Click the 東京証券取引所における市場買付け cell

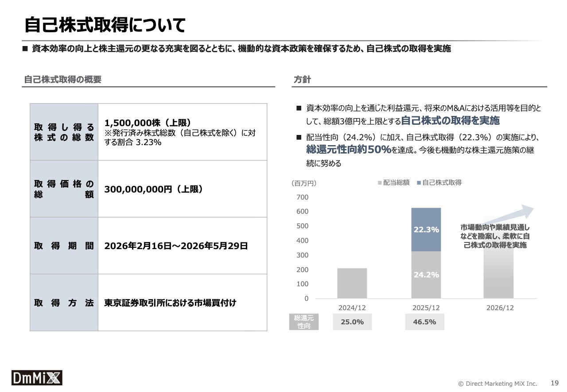pyautogui.click(x=182, y=303)
